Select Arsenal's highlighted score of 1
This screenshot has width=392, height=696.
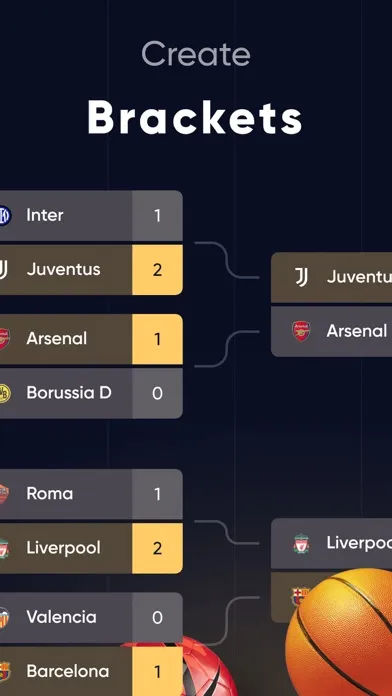point(157,339)
